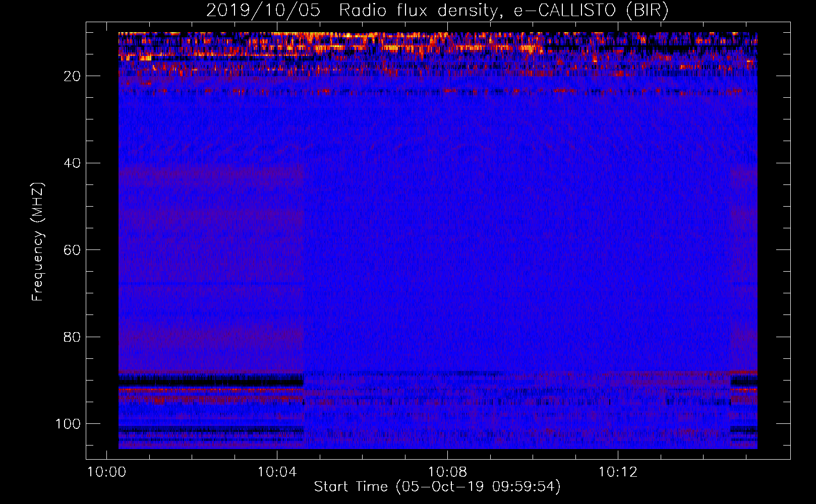Viewport: 816px width, 504px height.
Task: Click the plot title '2019/10/05 Radio flux density'
Action: point(437,11)
